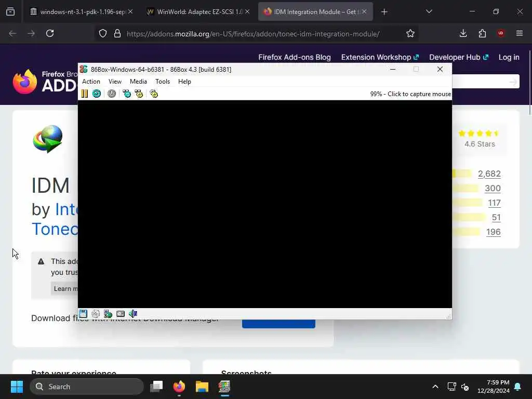Image resolution: width=532 pixels, height=399 pixels.
Task: Click the Firefox Add-ons logo
Action: (x=45, y=82)
